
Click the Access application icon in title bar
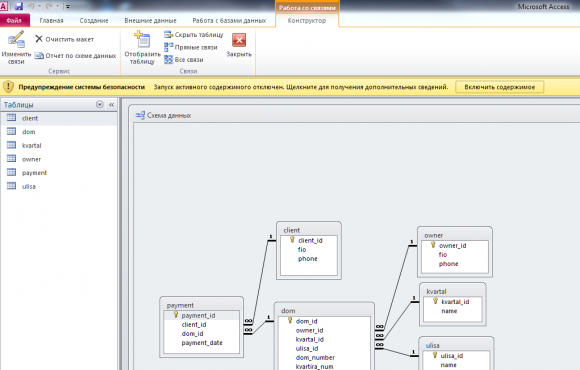pos(3,6)
